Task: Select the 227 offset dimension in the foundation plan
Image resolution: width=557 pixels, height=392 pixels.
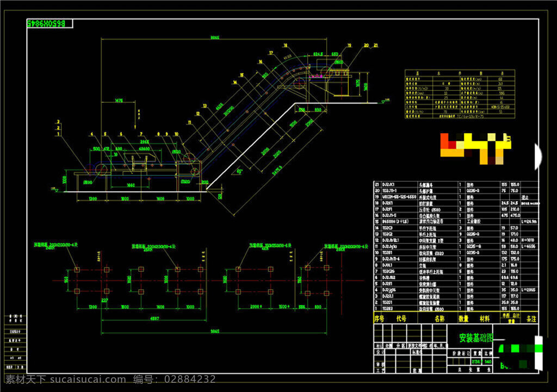Action: 104,301
